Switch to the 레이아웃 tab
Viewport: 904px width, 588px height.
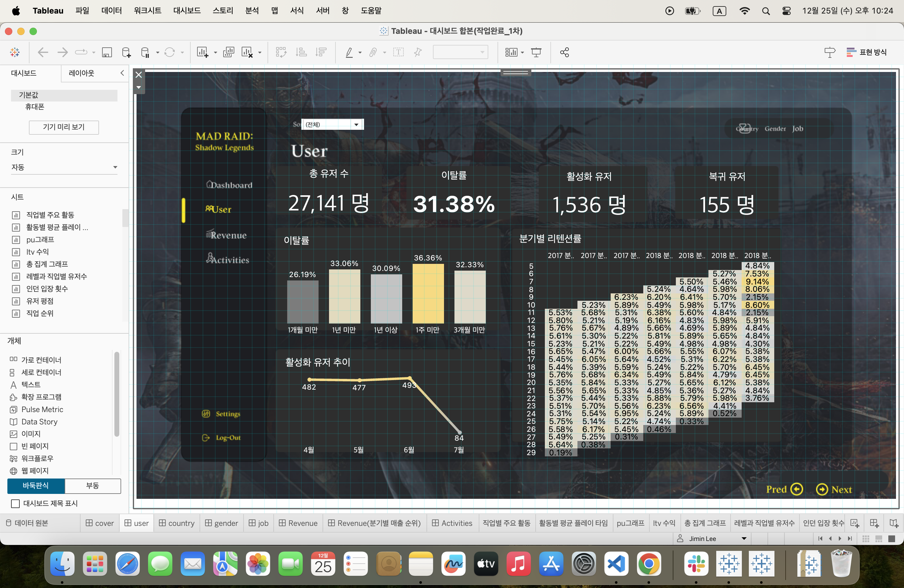(81, 73)
